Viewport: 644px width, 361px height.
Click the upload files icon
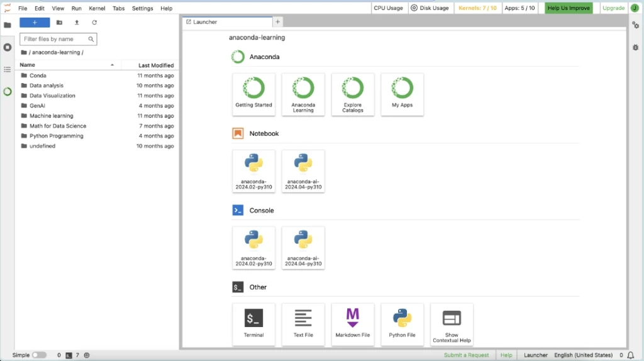(x=77, y=23)
